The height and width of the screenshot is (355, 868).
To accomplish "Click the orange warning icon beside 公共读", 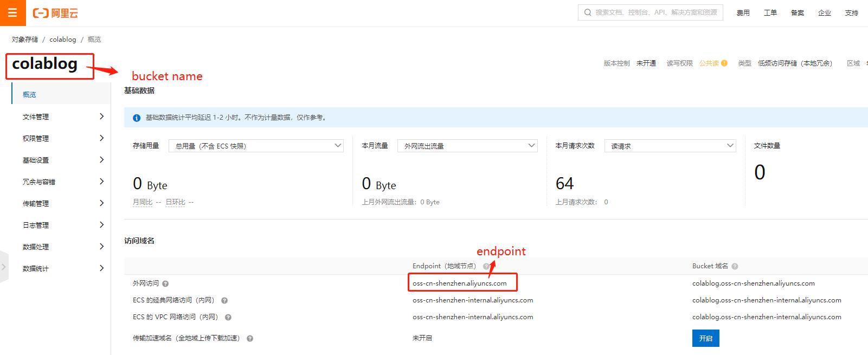I will click(724, 63).
